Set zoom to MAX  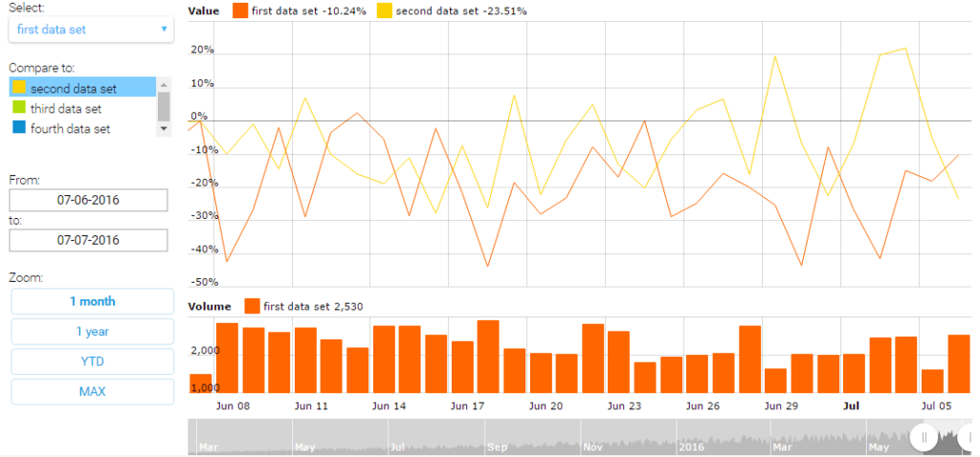[x=92, y=392]
